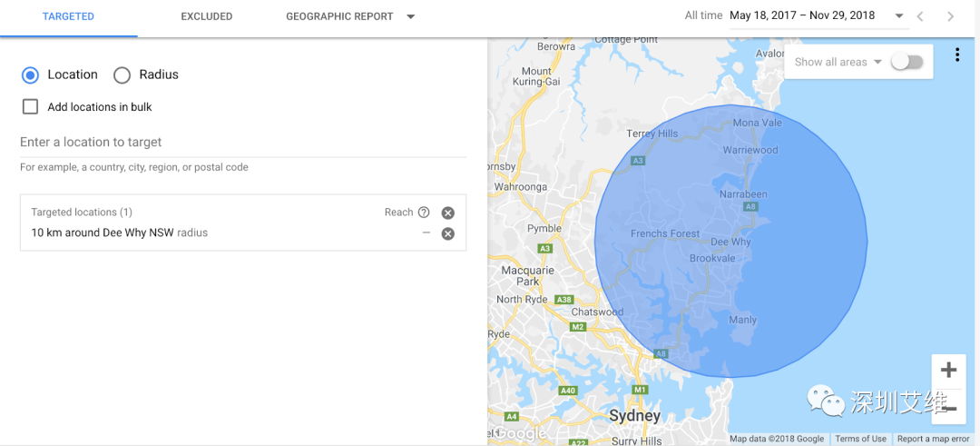
Task: Open the Reach help question-mark icon
Action: coord(424,213)
